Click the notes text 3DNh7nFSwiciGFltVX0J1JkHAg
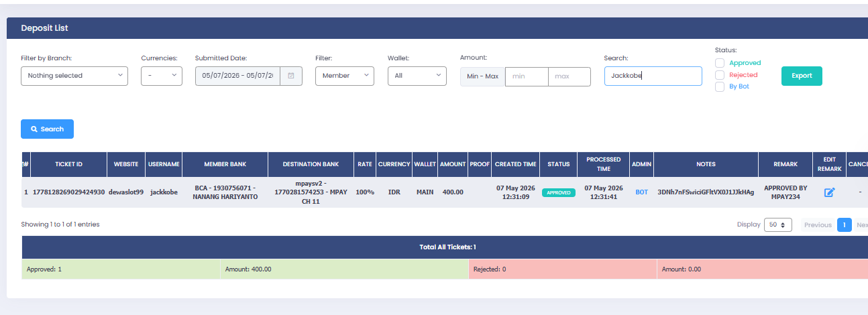This screenshot has height=315, width=868. [706, 192]
